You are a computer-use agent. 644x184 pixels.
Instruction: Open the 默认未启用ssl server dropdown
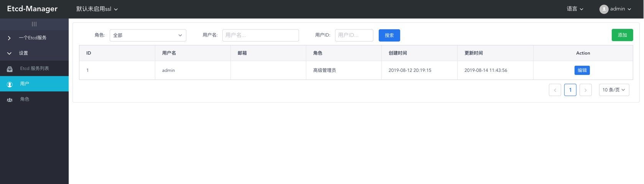(x=97, y=9)
